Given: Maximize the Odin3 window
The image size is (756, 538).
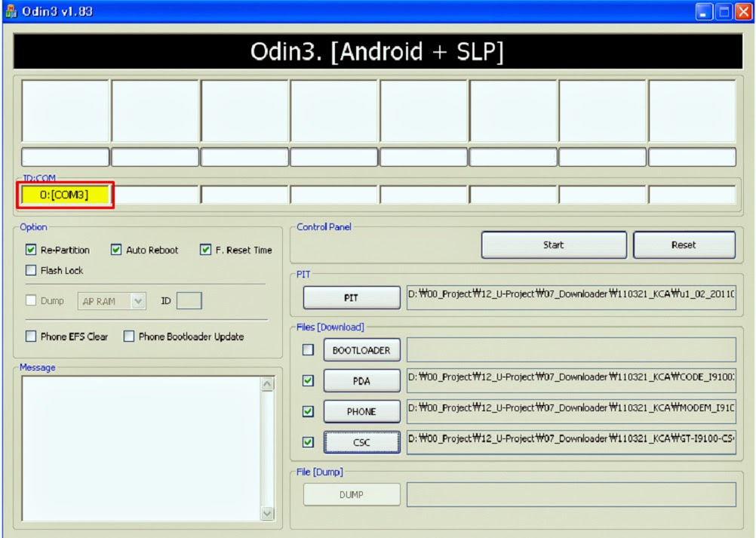Looking at the screenshot, I should coord(724,11).
